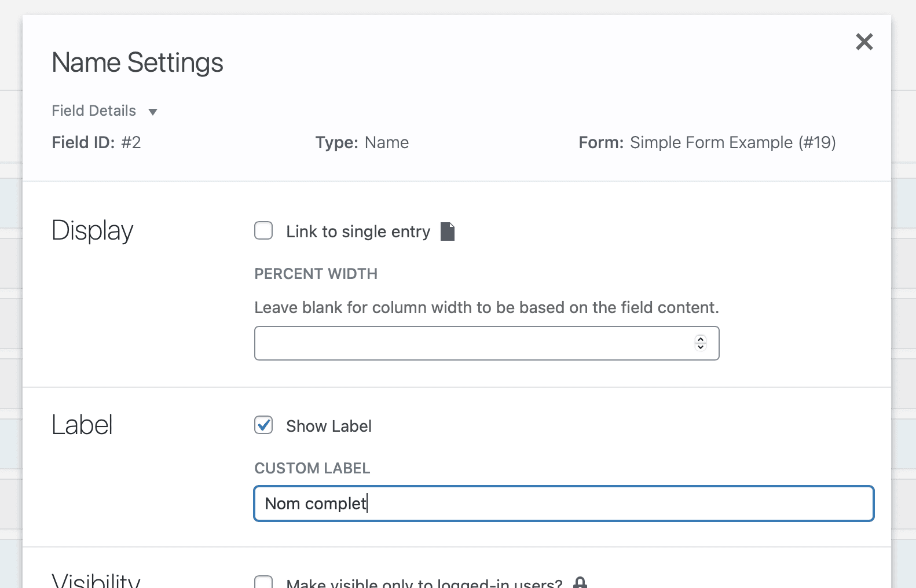The image size is (916, 588).
Task: Click the Display section heading
Action: (92, 230)
